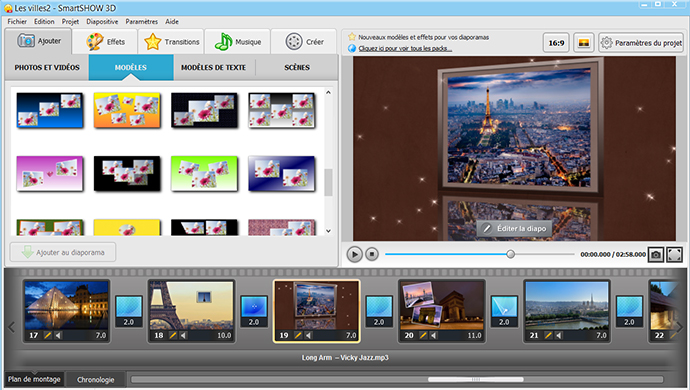Open Paramètres du projet

tap(641, 43)
